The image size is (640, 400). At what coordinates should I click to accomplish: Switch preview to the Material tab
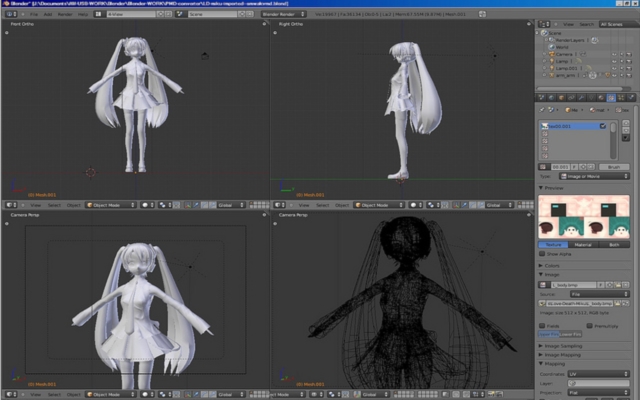pyautogui.click(x=583, y=245)
